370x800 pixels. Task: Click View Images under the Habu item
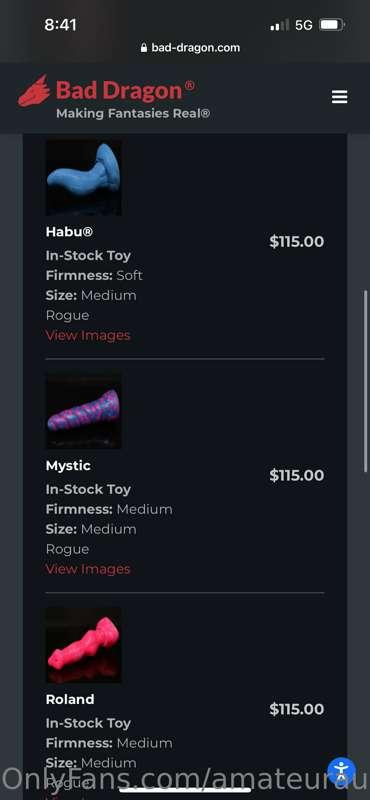coord(88,335)
